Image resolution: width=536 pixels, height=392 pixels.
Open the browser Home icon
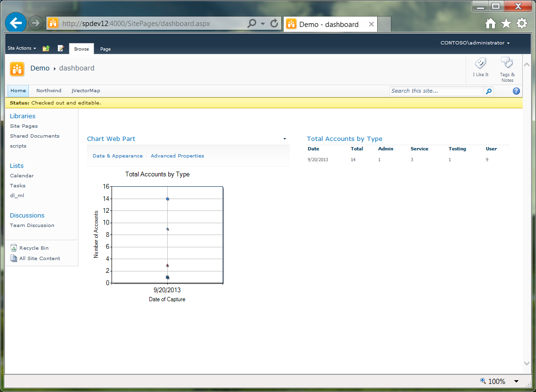491,23
